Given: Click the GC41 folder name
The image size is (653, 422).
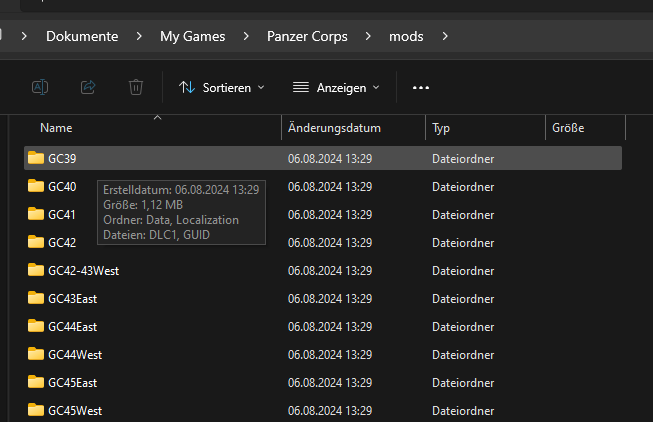Looking at the screenshot, I should coord(62,215).
